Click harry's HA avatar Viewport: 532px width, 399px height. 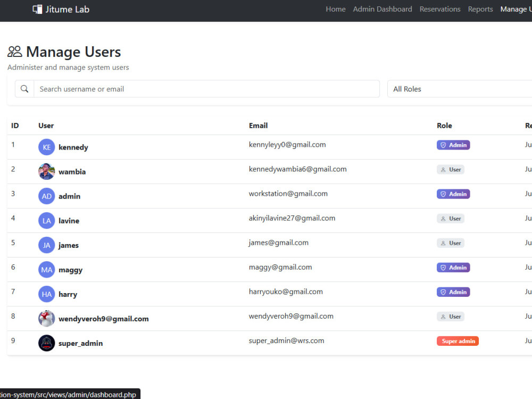[x=46, y=294]
